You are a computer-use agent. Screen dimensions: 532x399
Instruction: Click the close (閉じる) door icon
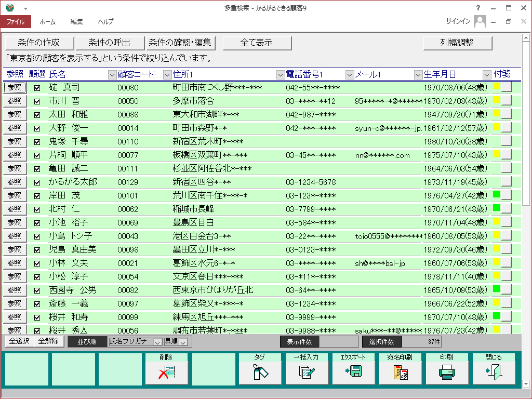click(494, 372)
